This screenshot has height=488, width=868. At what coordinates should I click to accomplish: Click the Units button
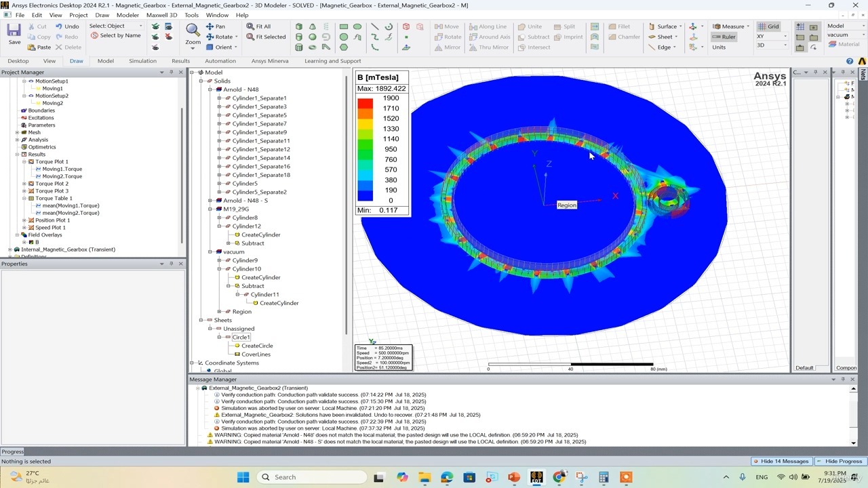(x=719, y=47)
